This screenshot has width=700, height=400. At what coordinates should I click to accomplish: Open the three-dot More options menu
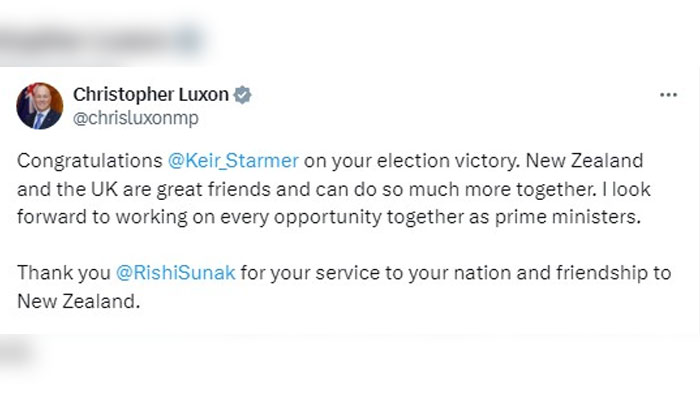pyautogui.click(x=668, y=95)
